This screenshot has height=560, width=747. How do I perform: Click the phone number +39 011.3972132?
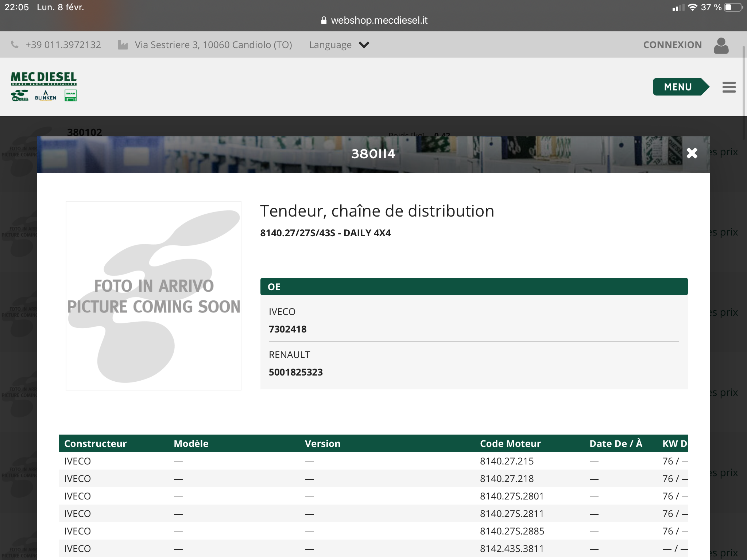(63, 45)
